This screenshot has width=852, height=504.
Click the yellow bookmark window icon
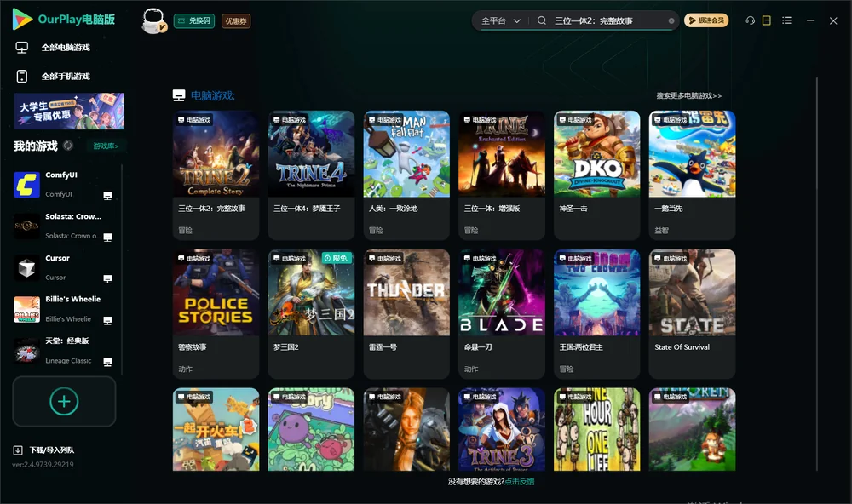pos(767,20)
